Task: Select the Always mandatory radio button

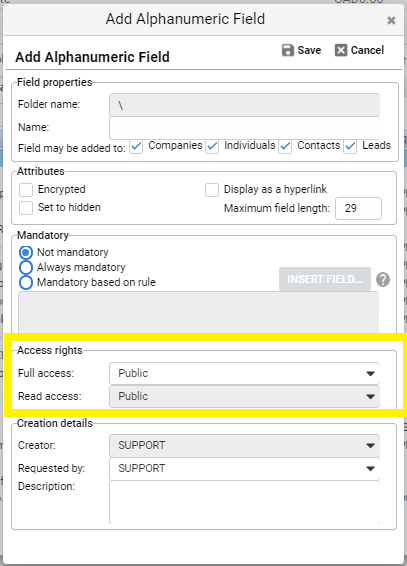Action: (26, 267)
